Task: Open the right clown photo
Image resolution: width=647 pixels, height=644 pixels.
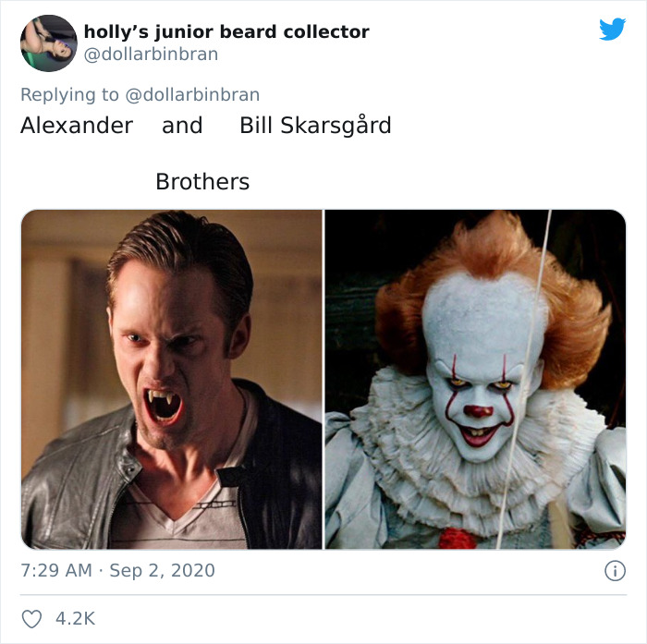Action: pos(475,379)
